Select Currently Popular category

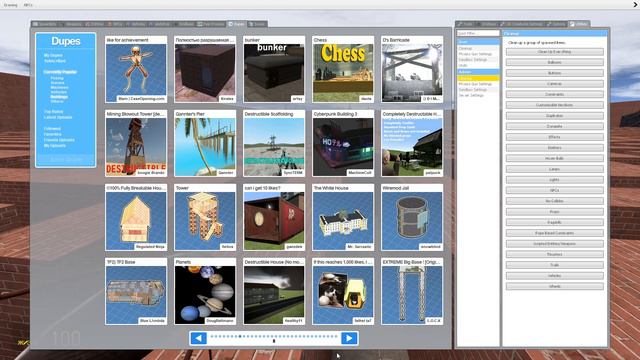pyautogui.click(x=60, y=72)
